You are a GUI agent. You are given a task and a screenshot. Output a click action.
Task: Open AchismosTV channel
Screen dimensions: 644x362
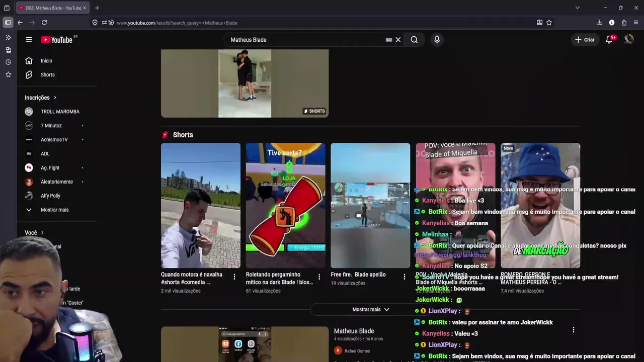click(53, 140)
